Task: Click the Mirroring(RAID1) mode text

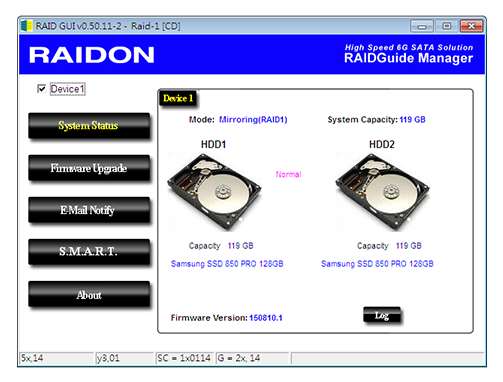Action: 253,120
